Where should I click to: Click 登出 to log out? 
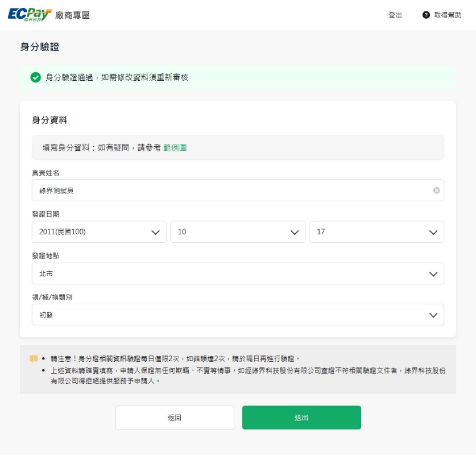pyautogui.click(x=395, y=15)
